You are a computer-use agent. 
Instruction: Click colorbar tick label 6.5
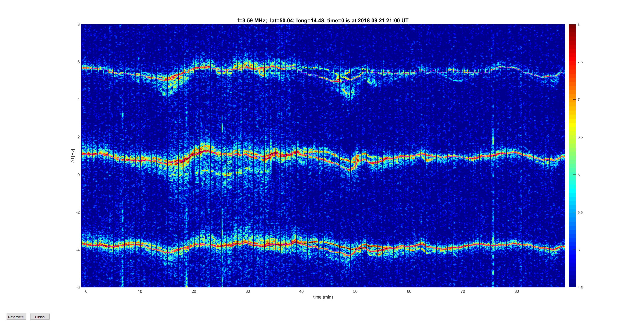point(580,137)
